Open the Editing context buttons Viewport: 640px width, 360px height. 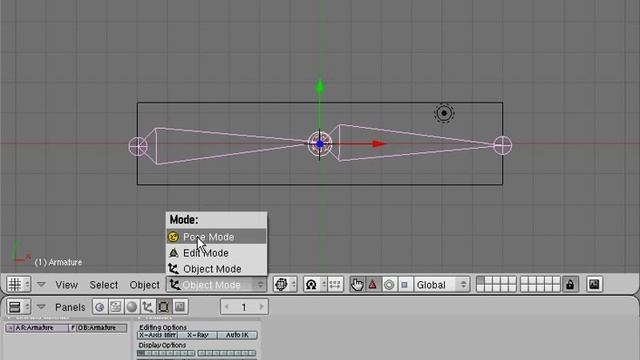pyautogui.click(x=164, y=307)
